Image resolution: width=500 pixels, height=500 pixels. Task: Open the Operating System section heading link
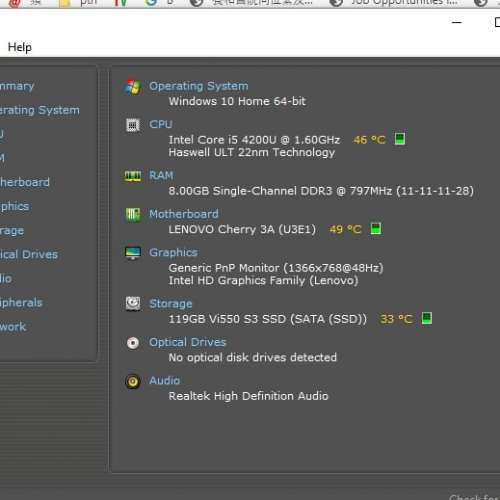(x=199, y=86)
